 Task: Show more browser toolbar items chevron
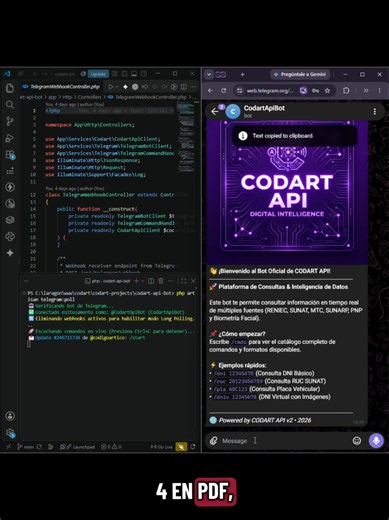(366, 90)
